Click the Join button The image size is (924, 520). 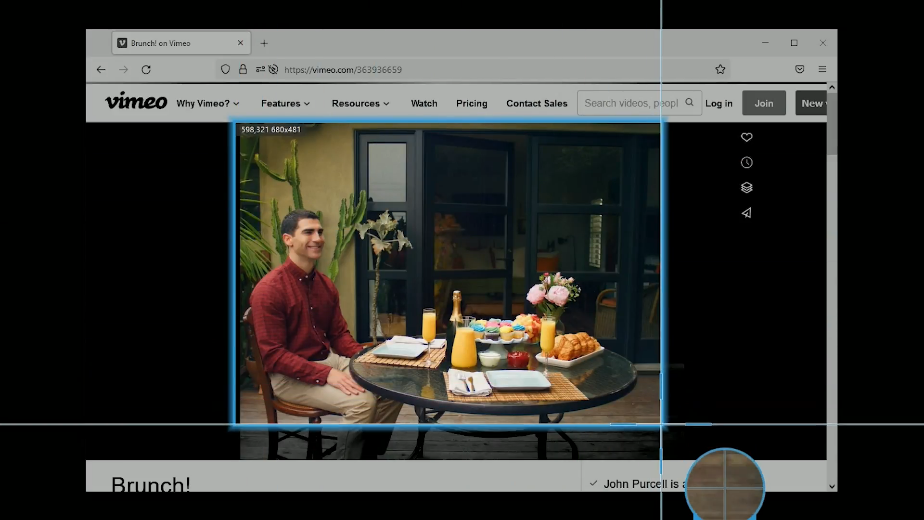[x=764, y=103]
